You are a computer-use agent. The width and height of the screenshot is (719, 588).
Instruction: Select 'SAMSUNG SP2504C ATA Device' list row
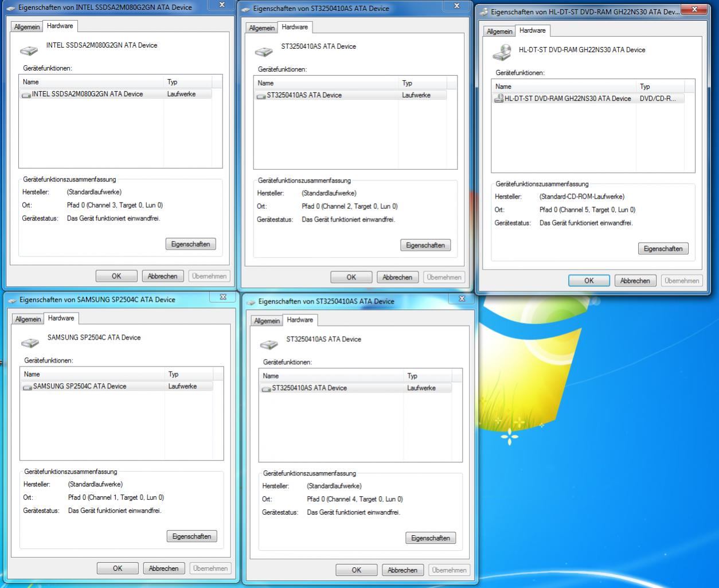[117, 387]
